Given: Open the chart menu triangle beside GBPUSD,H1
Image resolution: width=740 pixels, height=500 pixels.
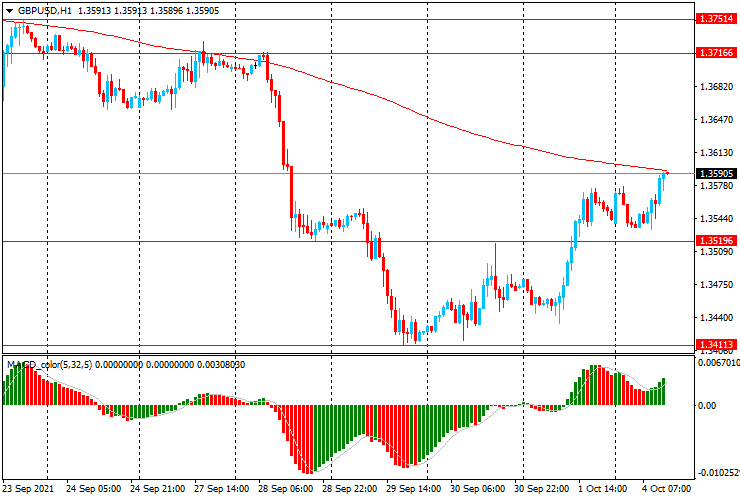Looking at the screenshot, I should tap(9, 11).
